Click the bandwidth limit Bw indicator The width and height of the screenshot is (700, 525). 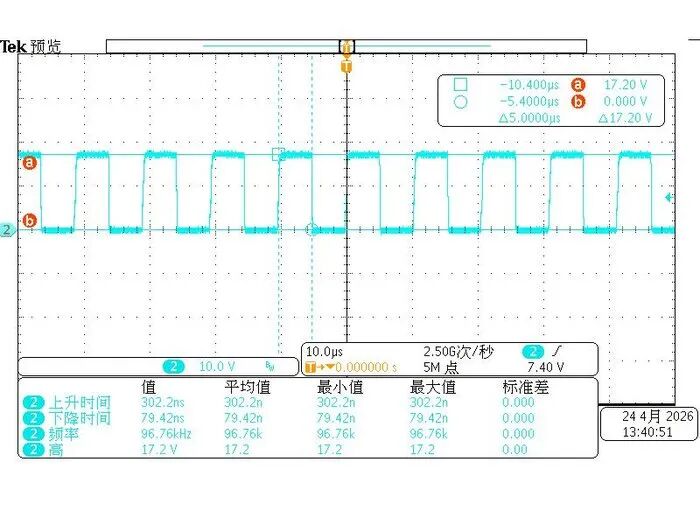tap(270, 367)
